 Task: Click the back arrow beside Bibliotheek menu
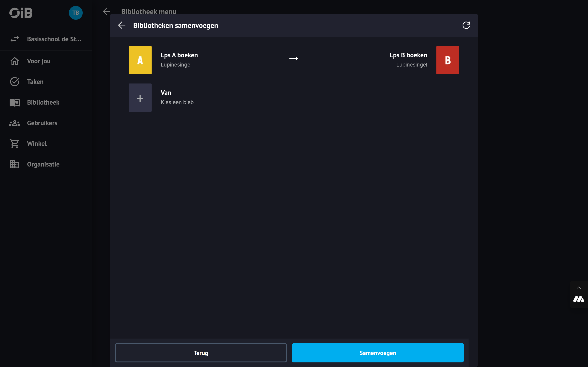[x=106, y=11]
